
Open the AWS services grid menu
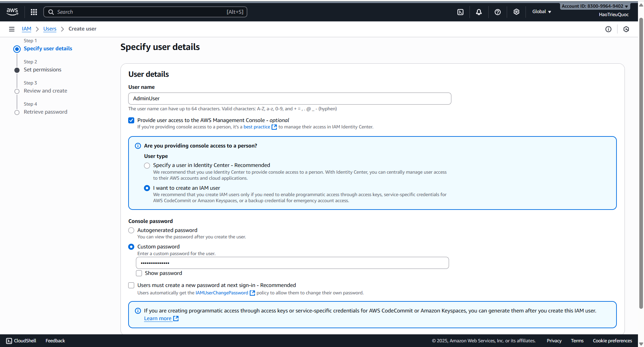coord(34,12)
